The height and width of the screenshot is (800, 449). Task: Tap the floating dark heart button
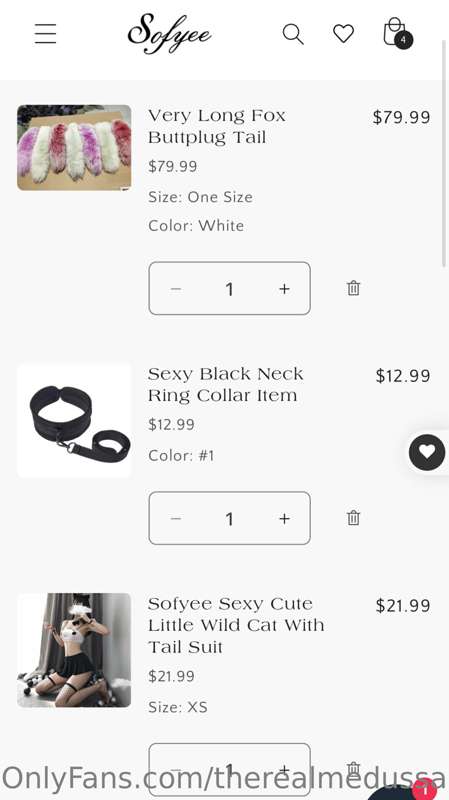427,452
